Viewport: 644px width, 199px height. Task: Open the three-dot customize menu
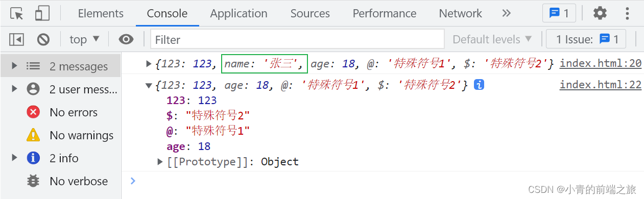click(x=627, y=13)
